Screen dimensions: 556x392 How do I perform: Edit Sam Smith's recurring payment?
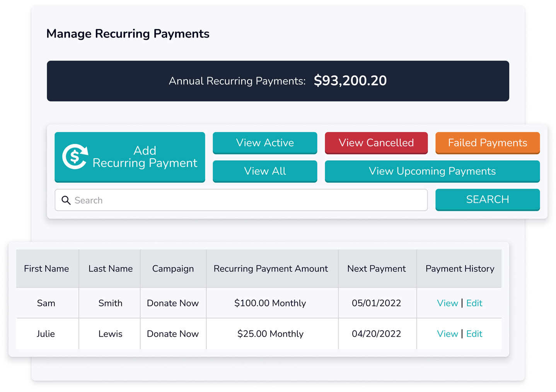474,303
